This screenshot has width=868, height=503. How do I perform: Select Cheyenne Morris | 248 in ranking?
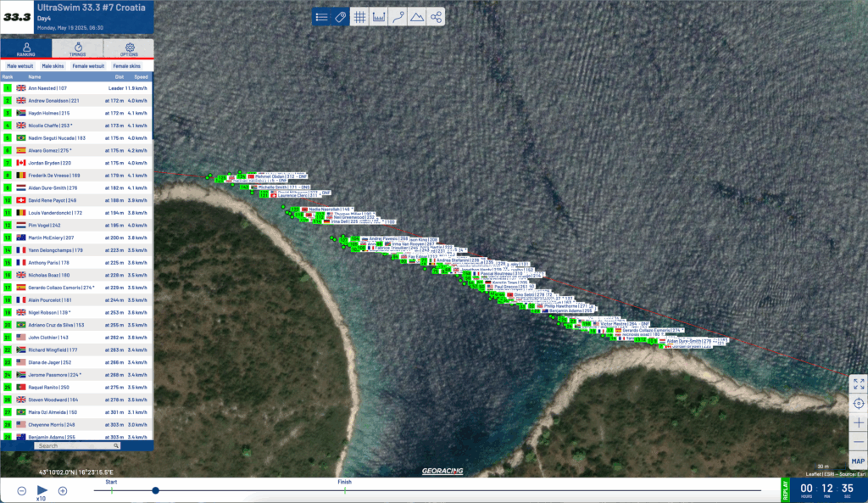coord(77,425)
